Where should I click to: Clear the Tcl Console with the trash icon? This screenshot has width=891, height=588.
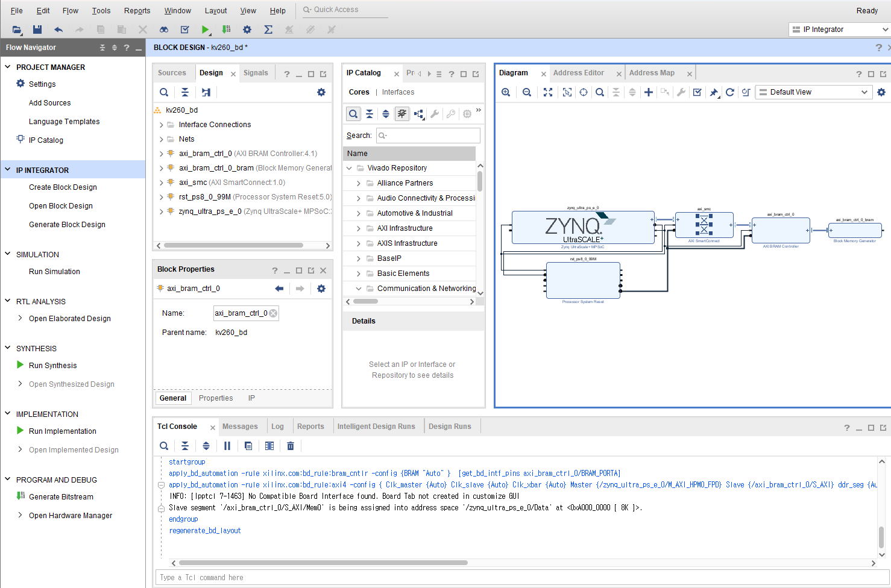[x=291, y=446]
